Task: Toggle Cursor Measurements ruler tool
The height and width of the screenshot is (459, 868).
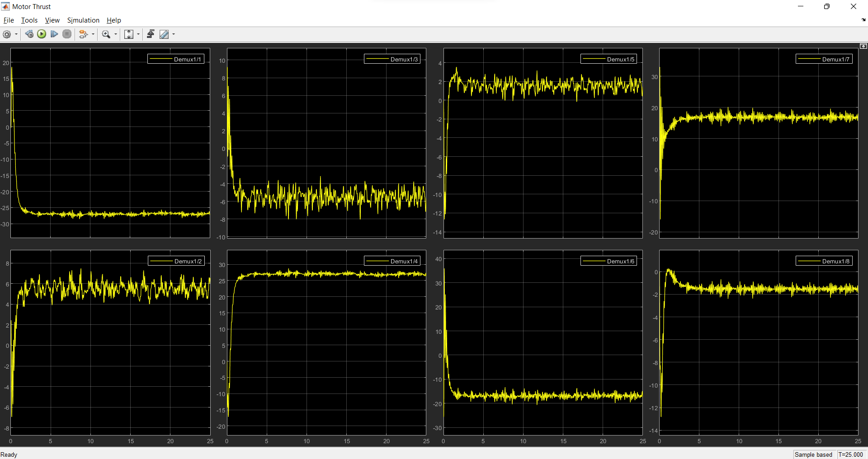Action: coord(164,34)
